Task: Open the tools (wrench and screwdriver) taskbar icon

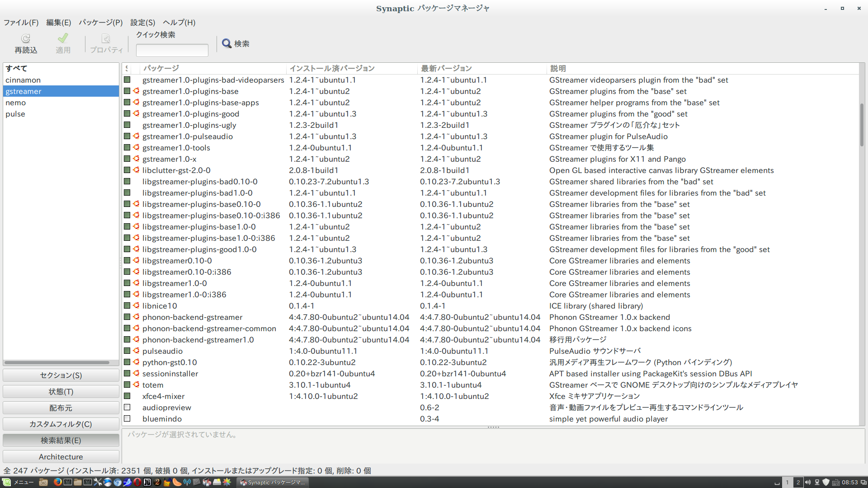Action: pos(98,482)
